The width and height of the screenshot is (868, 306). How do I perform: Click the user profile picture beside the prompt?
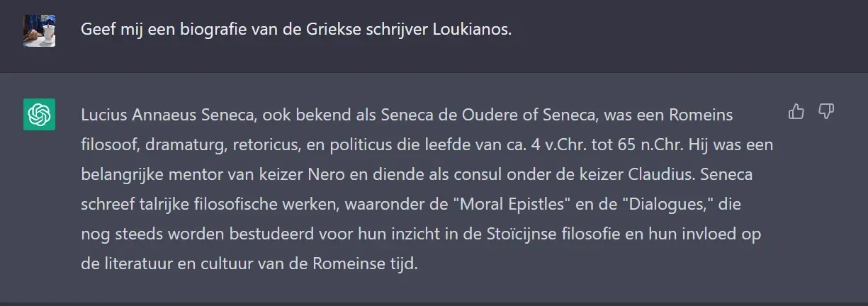[x=40, y=30]
